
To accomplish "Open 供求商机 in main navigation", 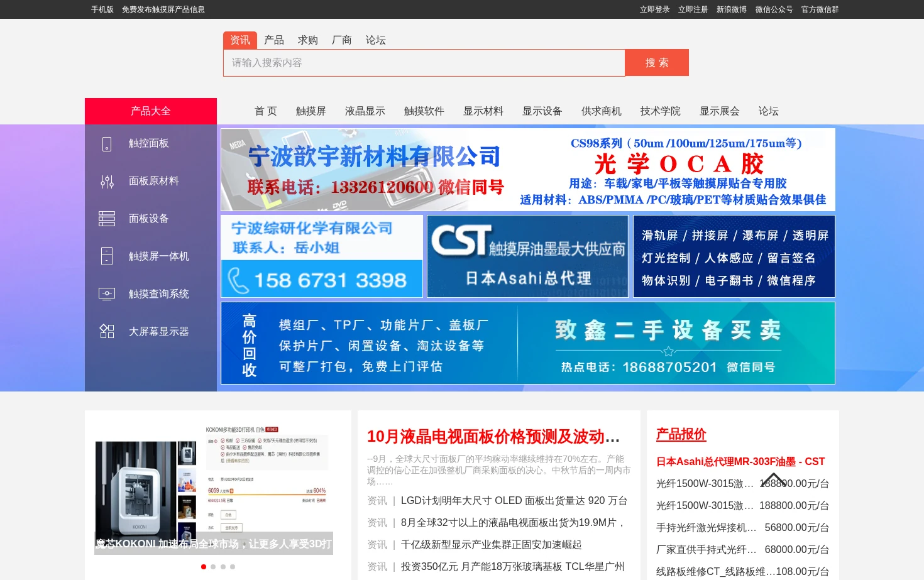I will click(x=602, y=111).
